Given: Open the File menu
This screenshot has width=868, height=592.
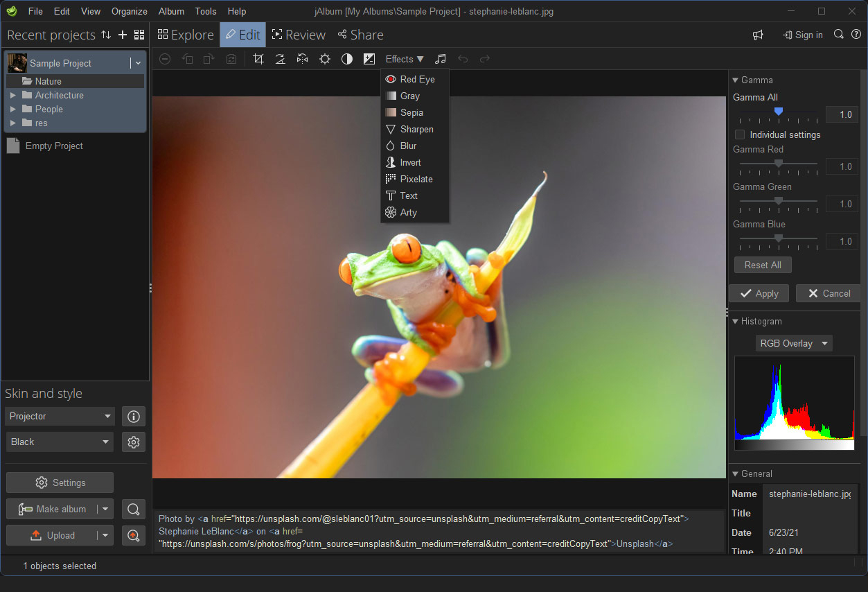Looking at the screenshot, I should [x=35, y=11].
